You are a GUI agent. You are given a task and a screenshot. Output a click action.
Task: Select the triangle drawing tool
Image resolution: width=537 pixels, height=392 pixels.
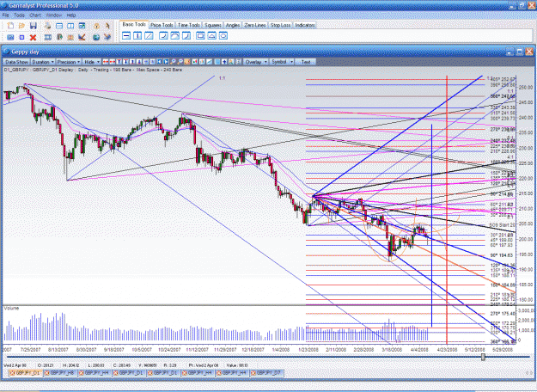[212, 35]
